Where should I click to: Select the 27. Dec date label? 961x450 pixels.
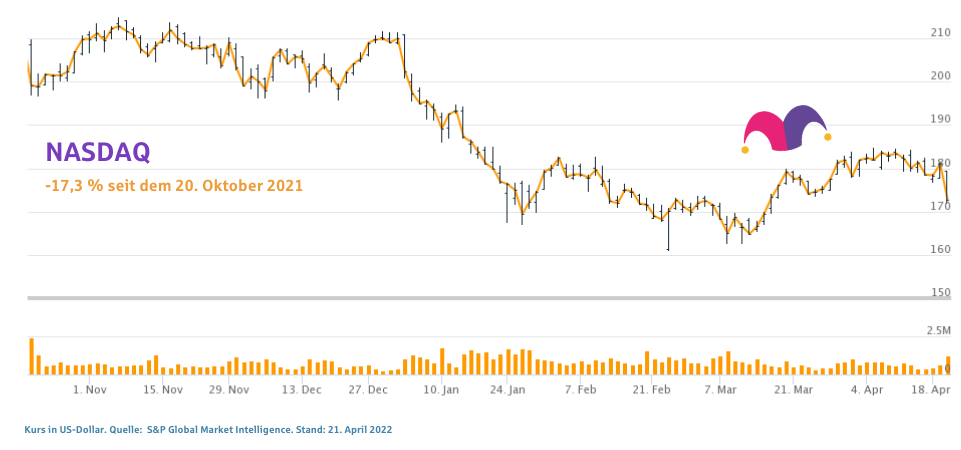(x=368, y=389)
